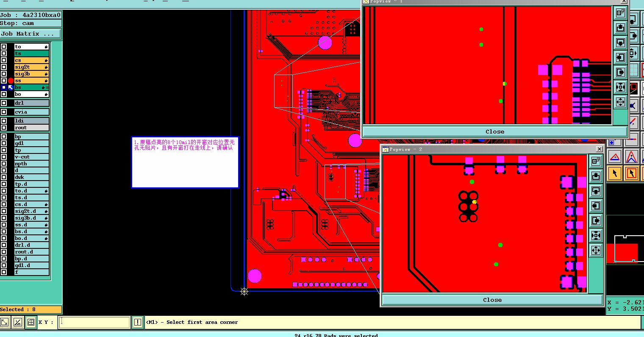
Task: Click into the X Y coordinate input field
Action: 94,322
